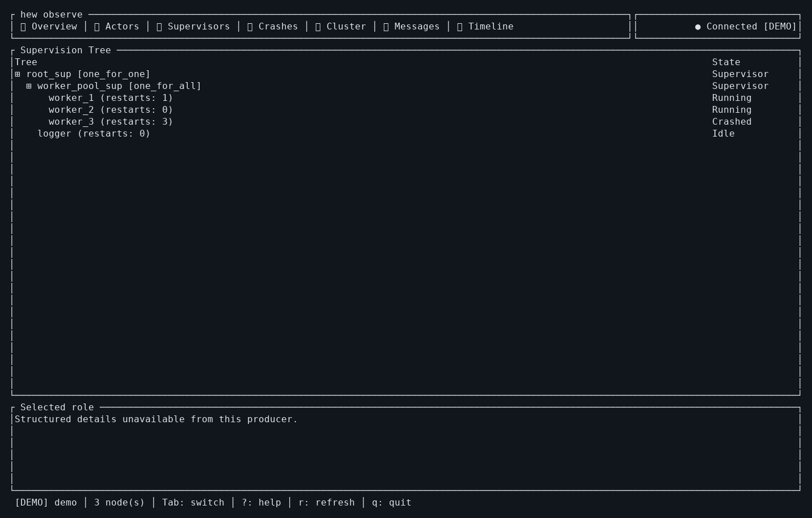The width and height of the screenshot is (812, 518).
Task: Switch to the Messages tab
Action: pos(412,27)
